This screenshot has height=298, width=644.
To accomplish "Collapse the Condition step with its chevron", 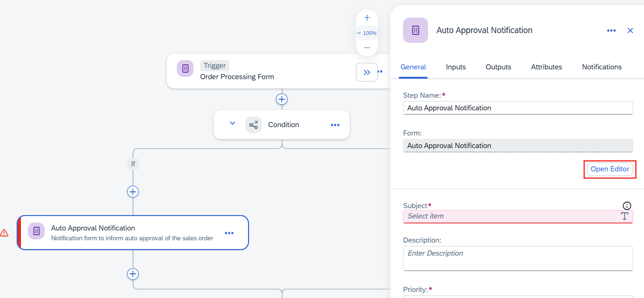I will point(233,123).
